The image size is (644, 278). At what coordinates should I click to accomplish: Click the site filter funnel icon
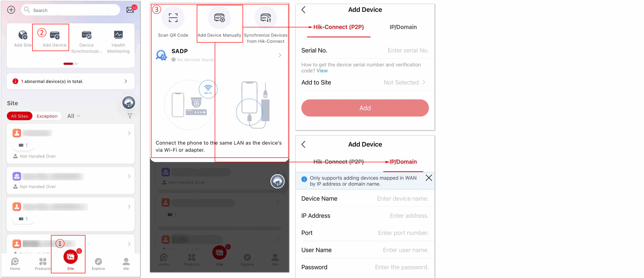[130, 116]
